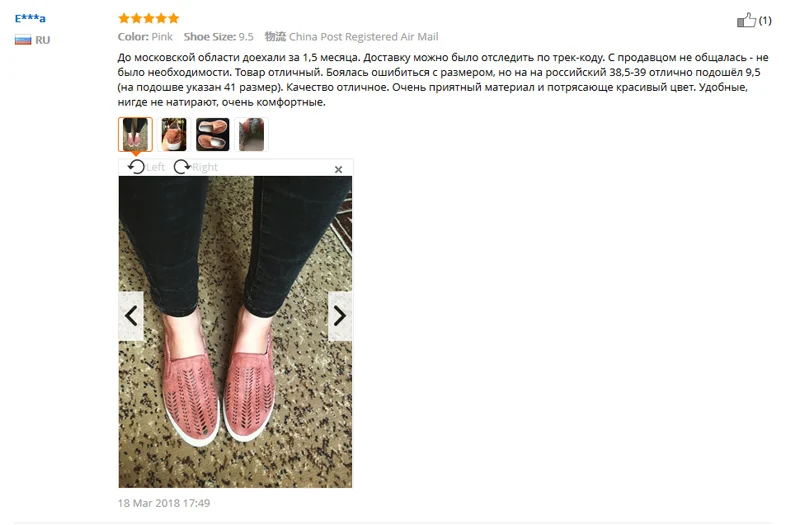The image size is (800, 525).
Task: Select the first thumbnail showing feet on carpet
Action: 135,134
